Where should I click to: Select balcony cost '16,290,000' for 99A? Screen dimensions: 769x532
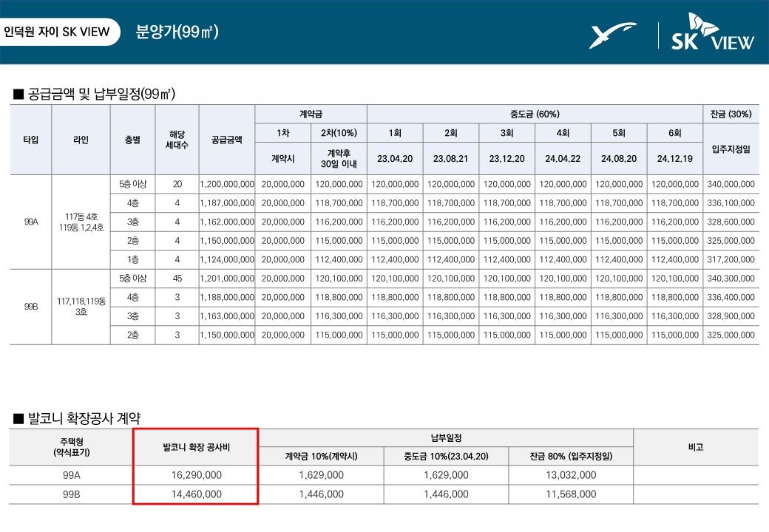pos(196,475)
